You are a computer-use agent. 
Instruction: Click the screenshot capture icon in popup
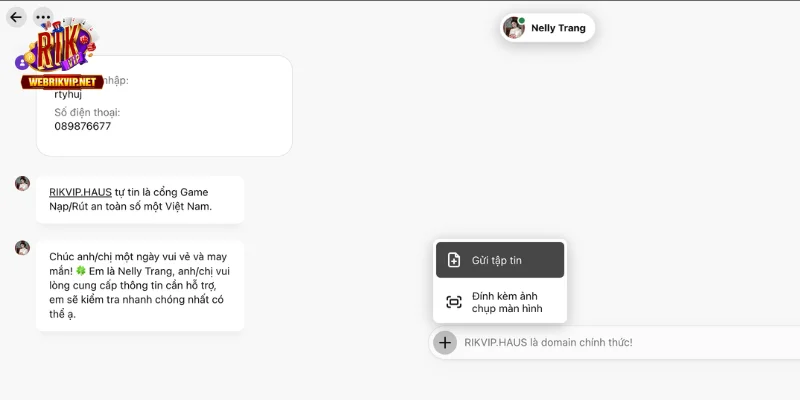[x=454, y=302]
